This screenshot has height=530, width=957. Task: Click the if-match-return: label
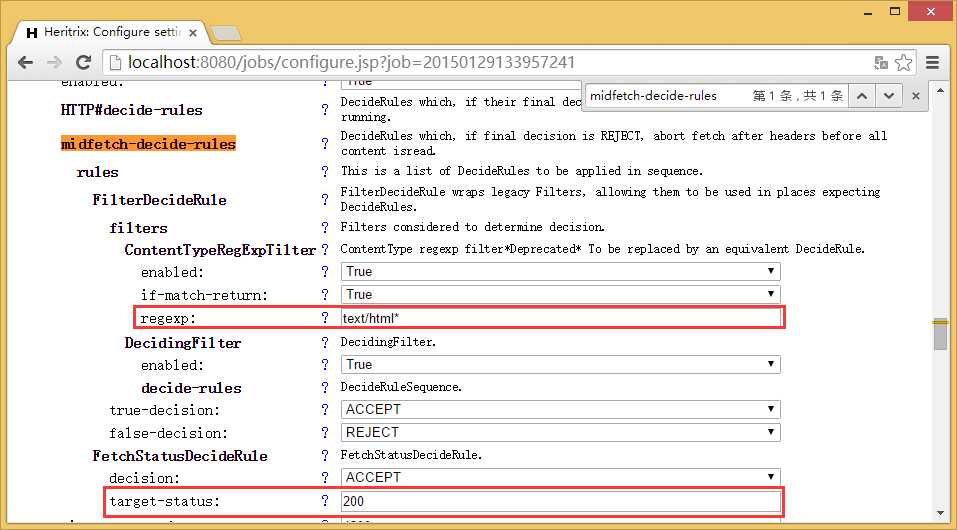[x=204, y=295]
